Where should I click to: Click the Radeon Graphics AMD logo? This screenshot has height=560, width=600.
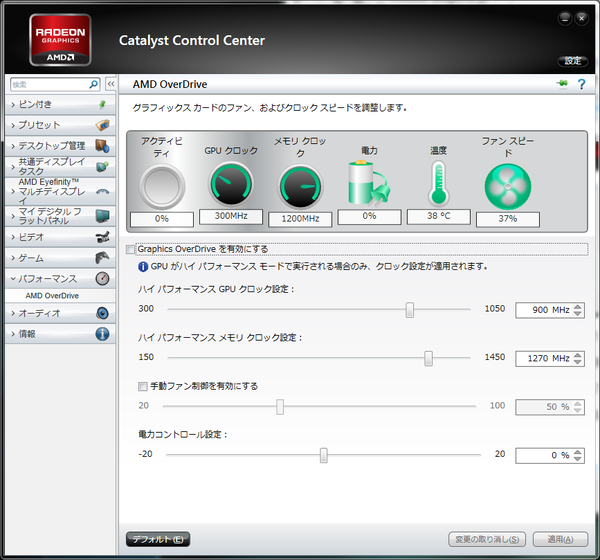pyautogui.click(x=60, y=40)
